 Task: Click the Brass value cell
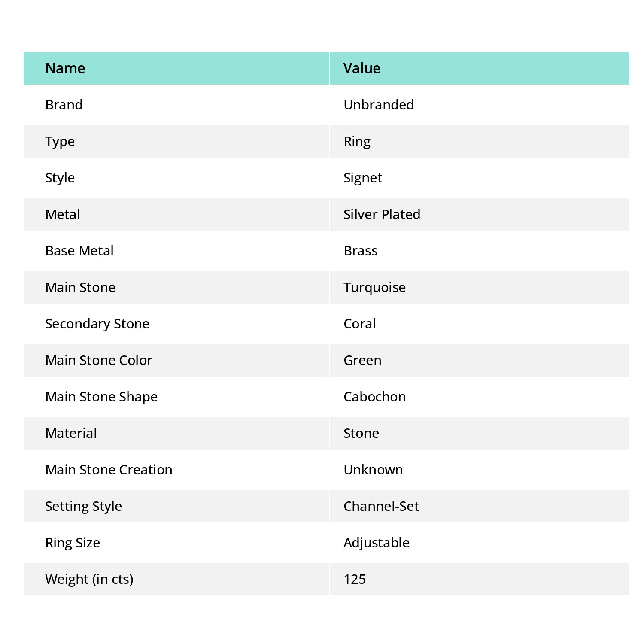point(360,251)
